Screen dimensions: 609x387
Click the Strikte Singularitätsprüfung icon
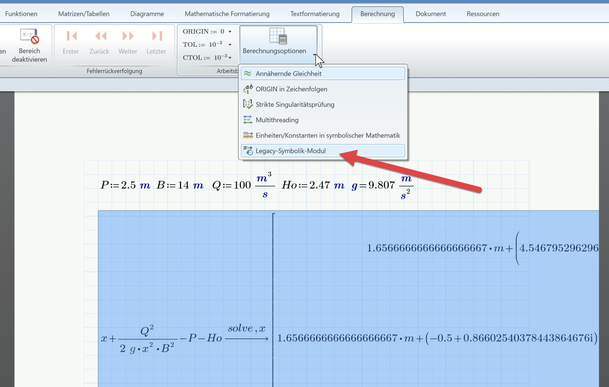[x=247, y=104]
